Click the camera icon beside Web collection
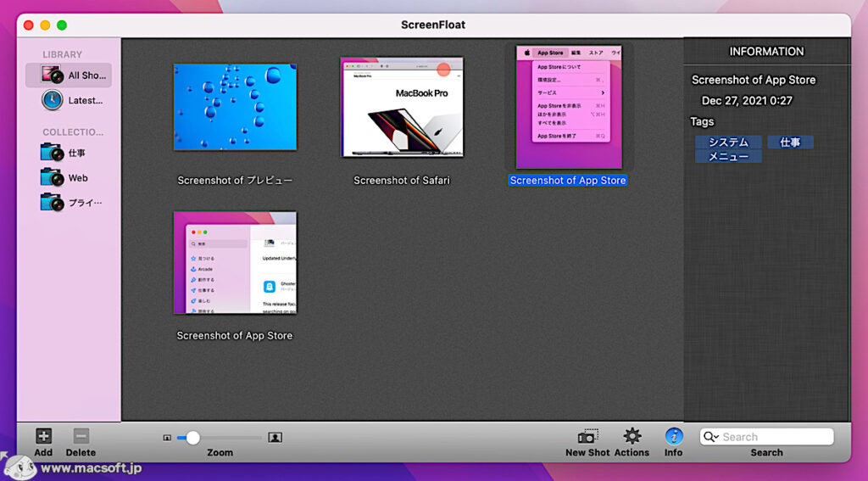 52,177
